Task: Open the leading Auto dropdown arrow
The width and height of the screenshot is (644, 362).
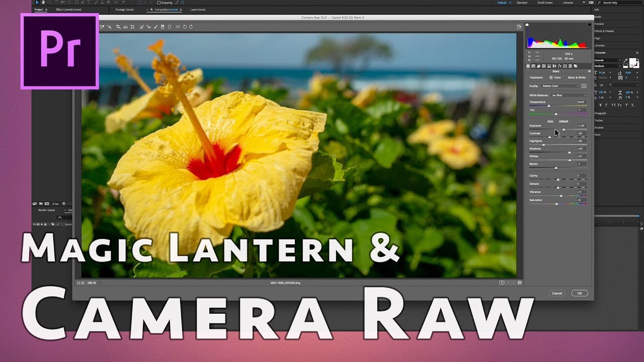Action: [637, 72]
